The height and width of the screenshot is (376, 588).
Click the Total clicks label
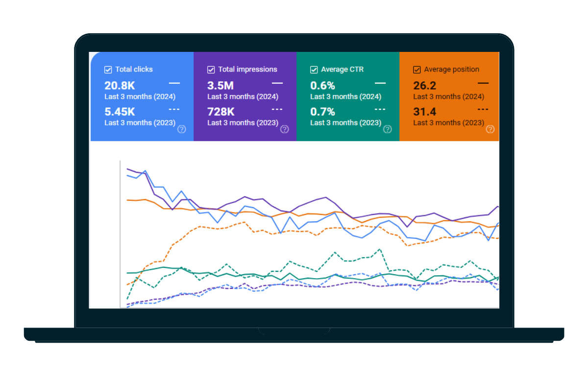click(x=134, y=70)
